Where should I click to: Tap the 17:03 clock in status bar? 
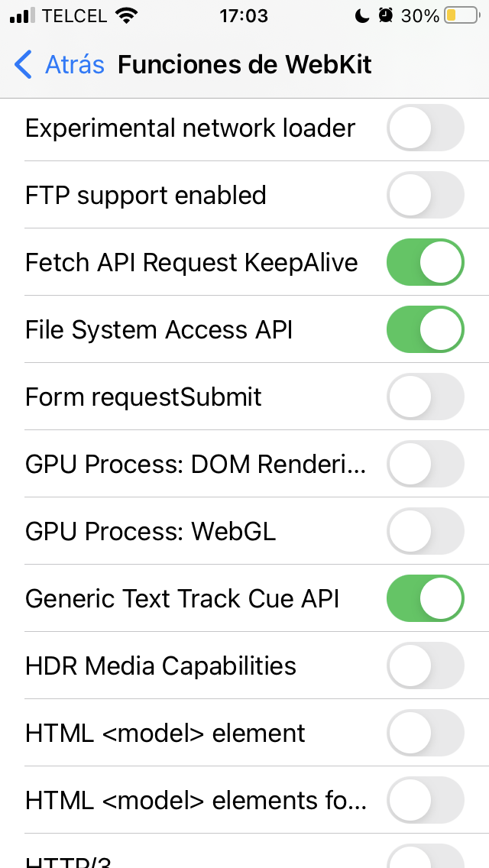[244, 15]
